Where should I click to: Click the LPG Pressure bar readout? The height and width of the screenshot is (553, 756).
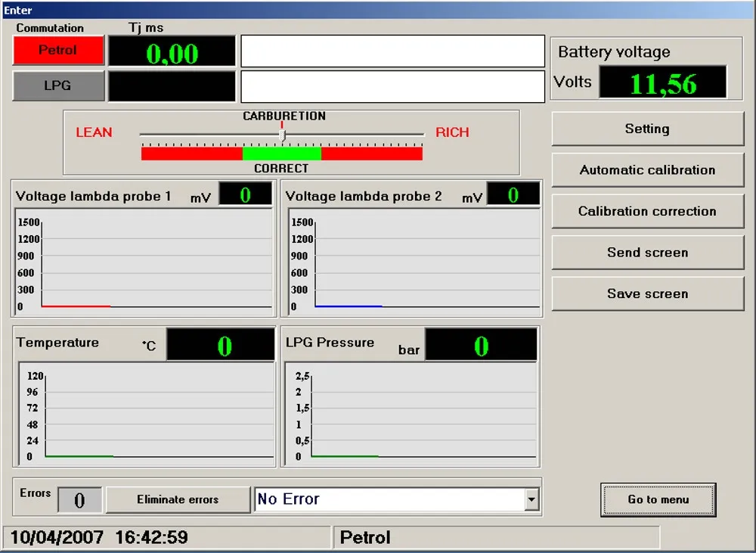(x=481, y=343)
